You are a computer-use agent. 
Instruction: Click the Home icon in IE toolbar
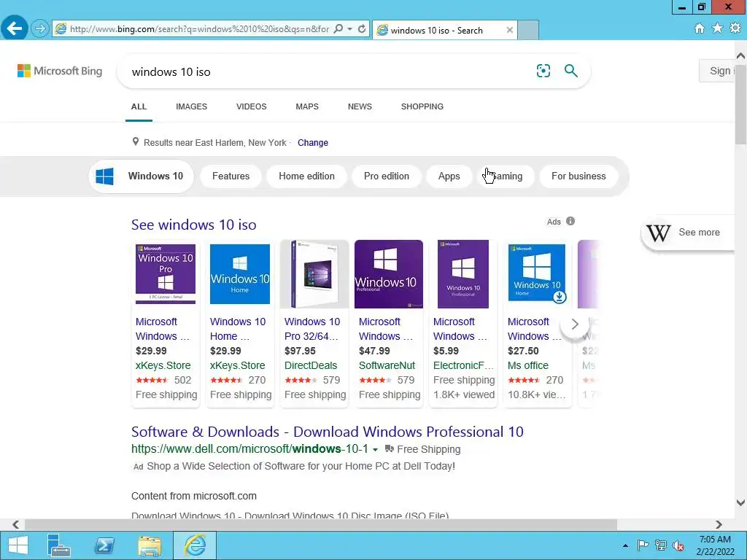pos(700,28)
